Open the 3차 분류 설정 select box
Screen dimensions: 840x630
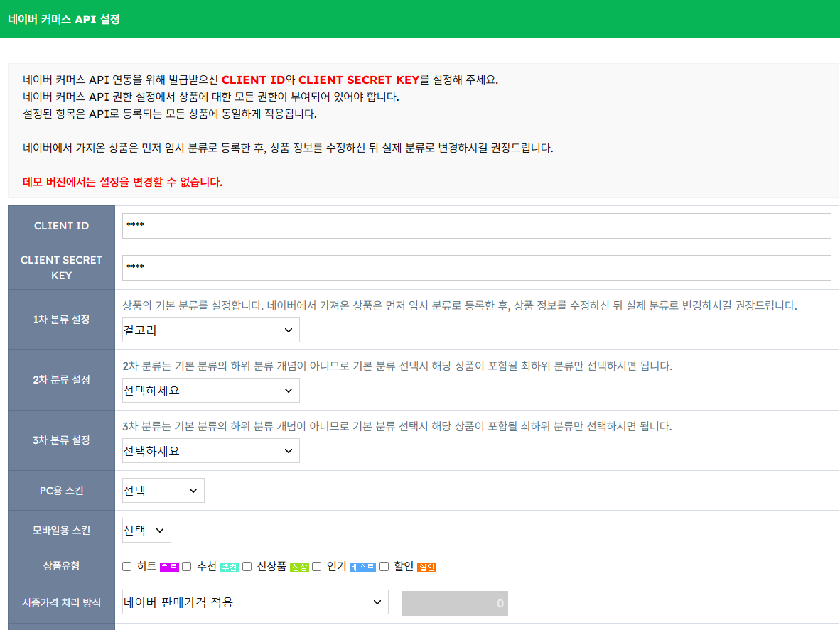click(210, 451)
